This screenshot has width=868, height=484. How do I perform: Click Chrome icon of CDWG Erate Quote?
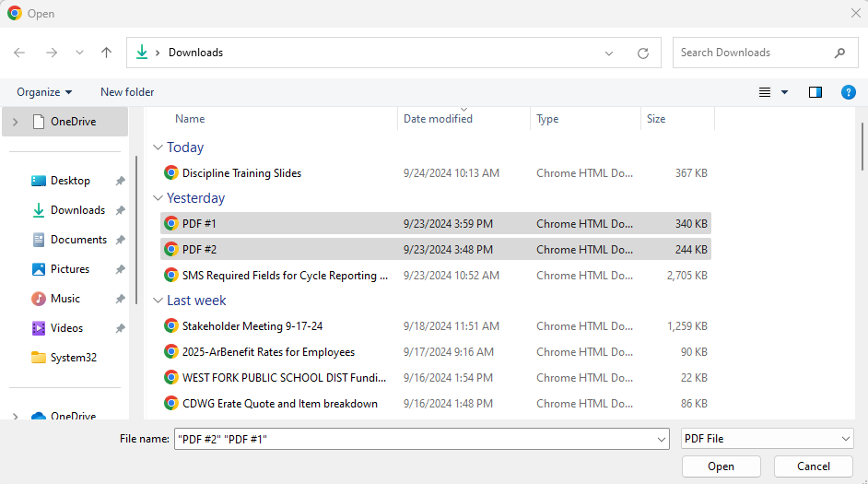(x=171, y=403)
